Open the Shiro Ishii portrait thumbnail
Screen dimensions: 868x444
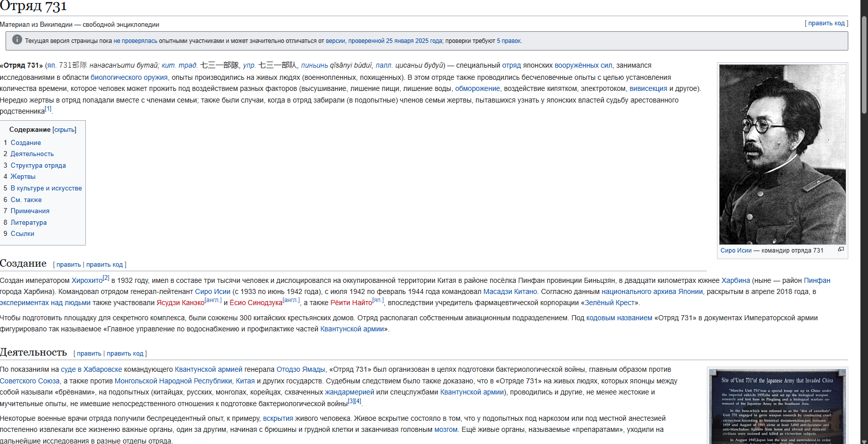coord(782,154)
